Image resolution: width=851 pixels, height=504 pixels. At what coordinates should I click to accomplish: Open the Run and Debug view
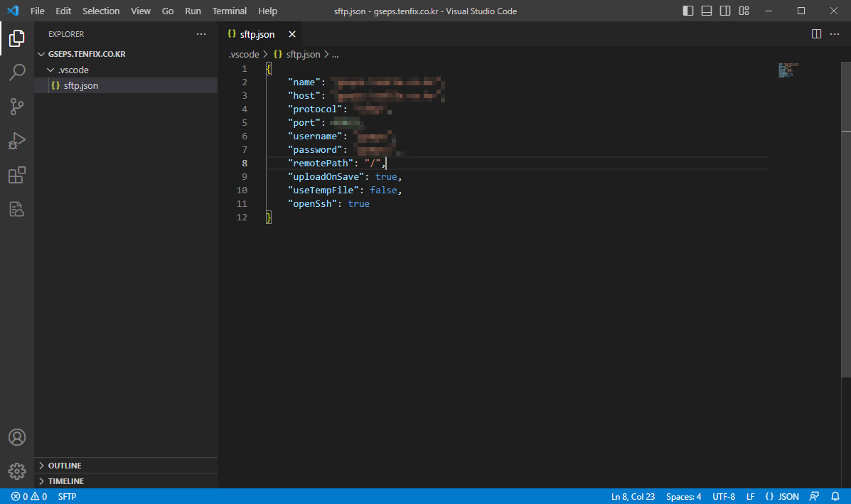coord(17,141)
